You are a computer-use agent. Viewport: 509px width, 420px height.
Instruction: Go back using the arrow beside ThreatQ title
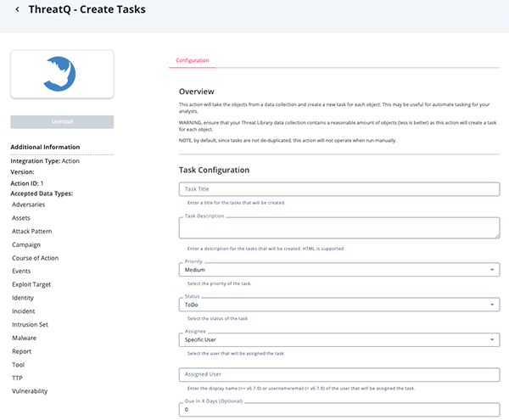click(17, 9)
